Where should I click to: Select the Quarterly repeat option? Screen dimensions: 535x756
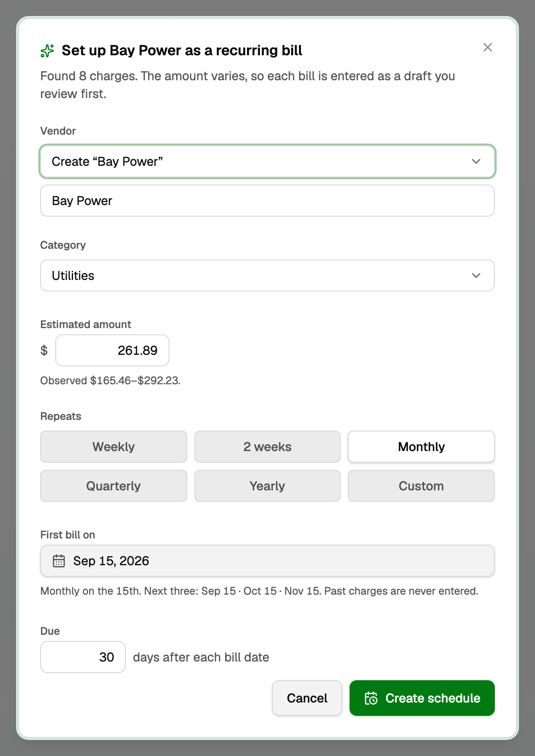tap(114, 486)
